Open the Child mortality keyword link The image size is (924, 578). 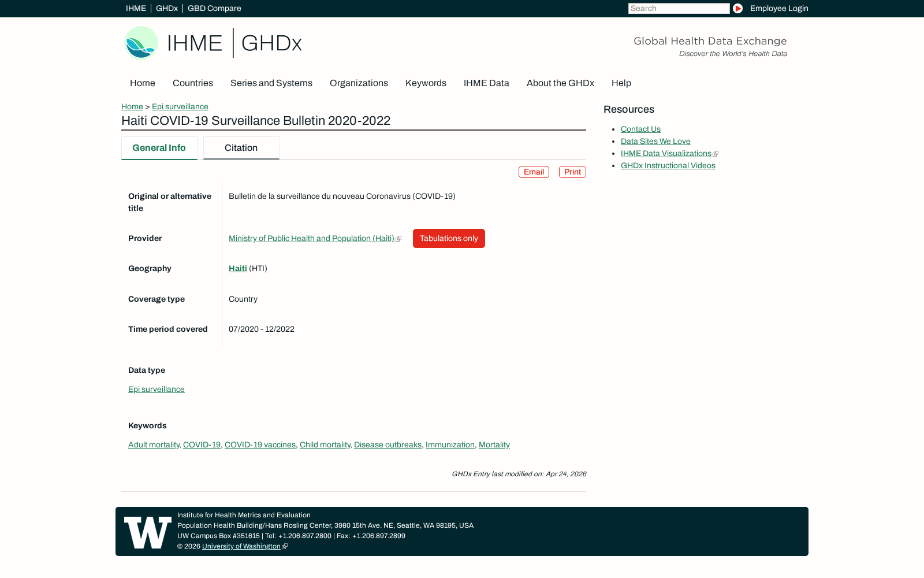click(x=325, y=444)
